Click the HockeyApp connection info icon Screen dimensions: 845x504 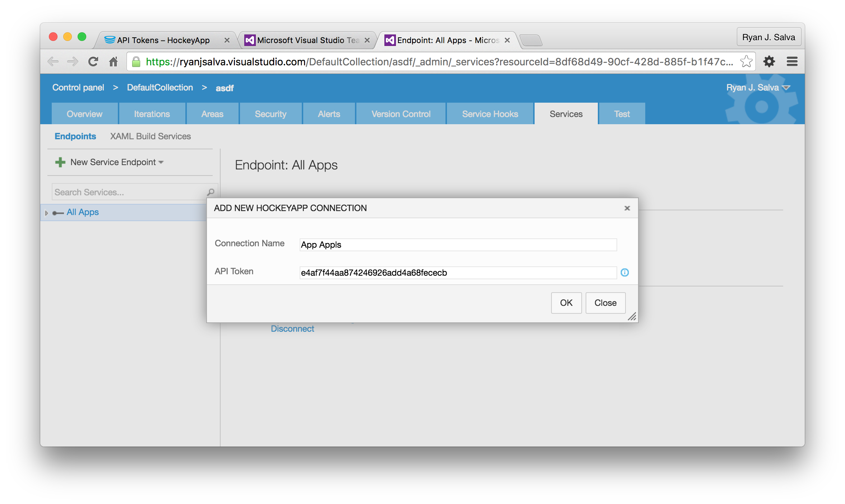[x=625, y=272]
